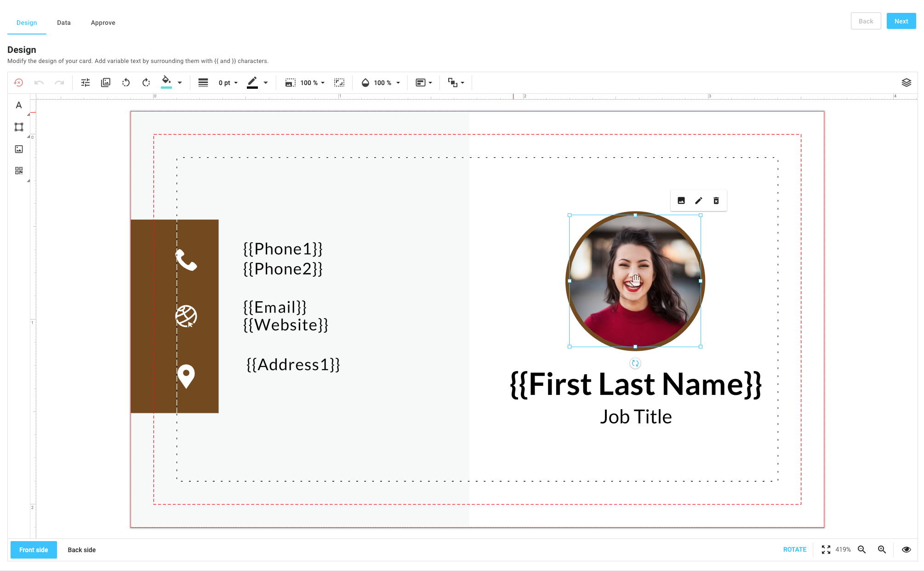924x571 pixels.
Task: Click rotate counterclockwise toolbar icon
Action: tap(126, 83)
